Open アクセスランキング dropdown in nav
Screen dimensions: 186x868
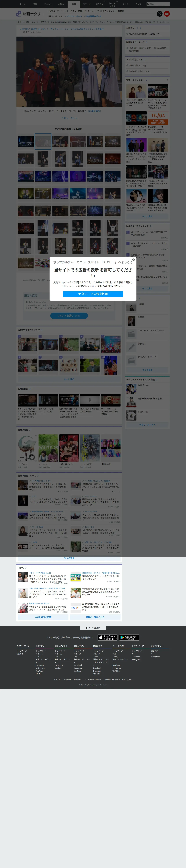106,11
